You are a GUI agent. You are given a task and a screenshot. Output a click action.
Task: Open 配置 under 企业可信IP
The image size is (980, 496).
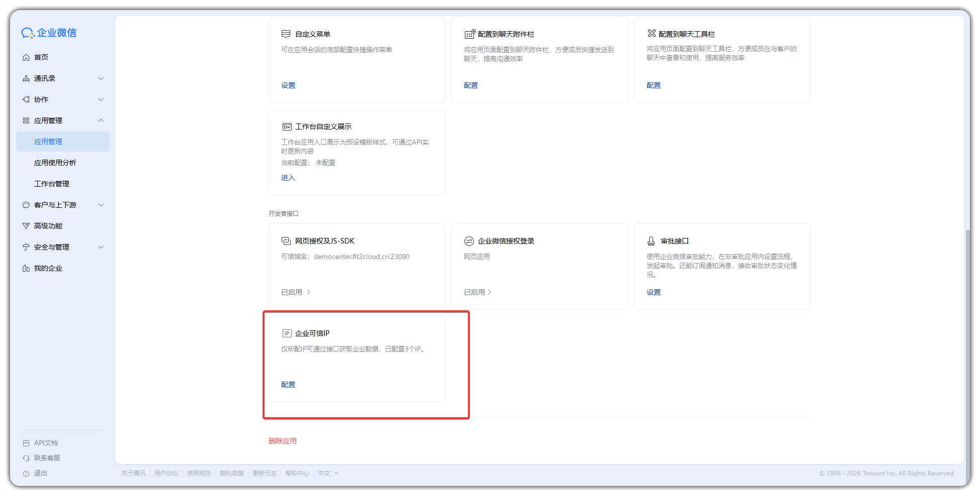(x=288, y=384)
